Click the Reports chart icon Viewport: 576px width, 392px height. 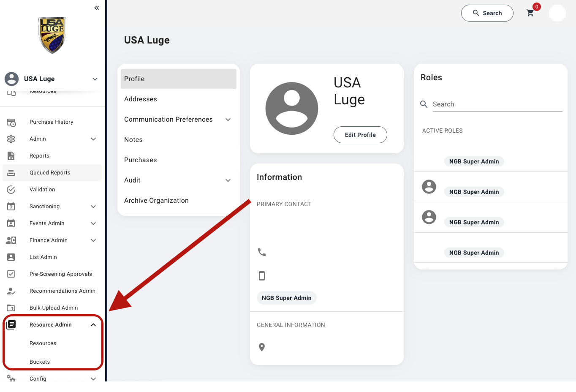pos(11,156)
